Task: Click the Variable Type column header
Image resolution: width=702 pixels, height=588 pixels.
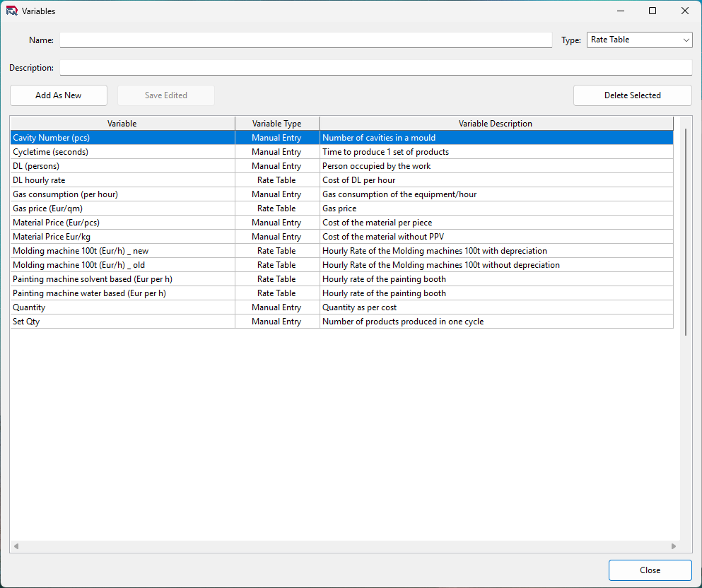Action: 276,124
